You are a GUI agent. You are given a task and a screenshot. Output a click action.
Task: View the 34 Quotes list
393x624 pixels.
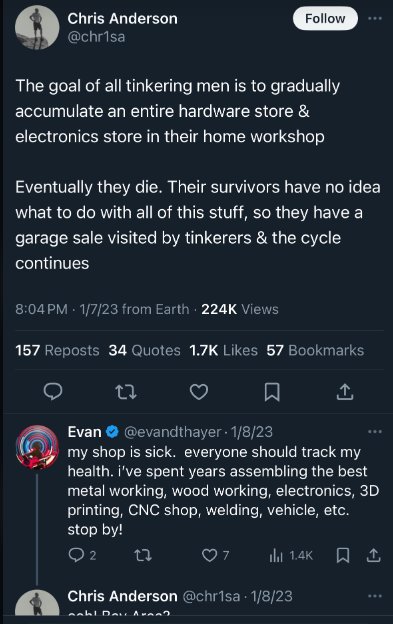click(144, 350)
